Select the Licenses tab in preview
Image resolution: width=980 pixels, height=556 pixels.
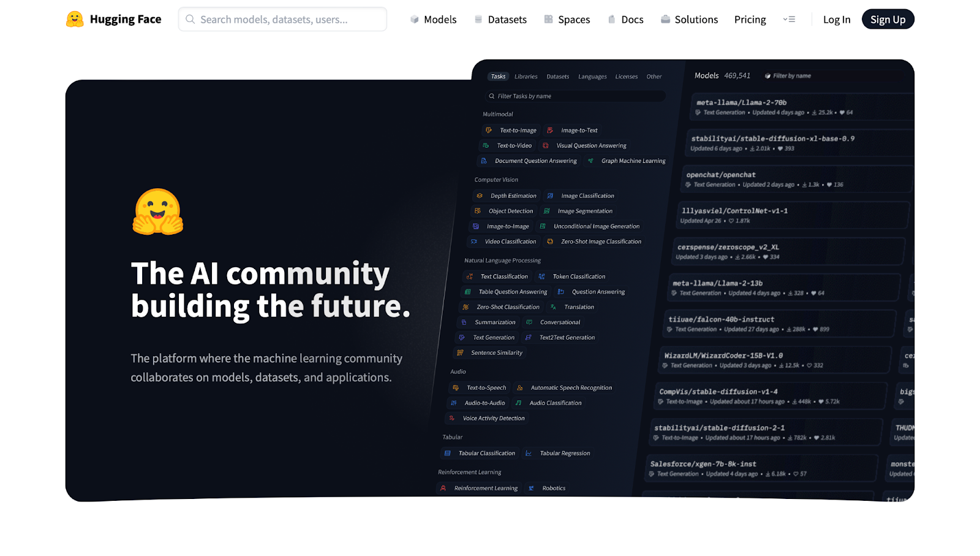(627, 77)
